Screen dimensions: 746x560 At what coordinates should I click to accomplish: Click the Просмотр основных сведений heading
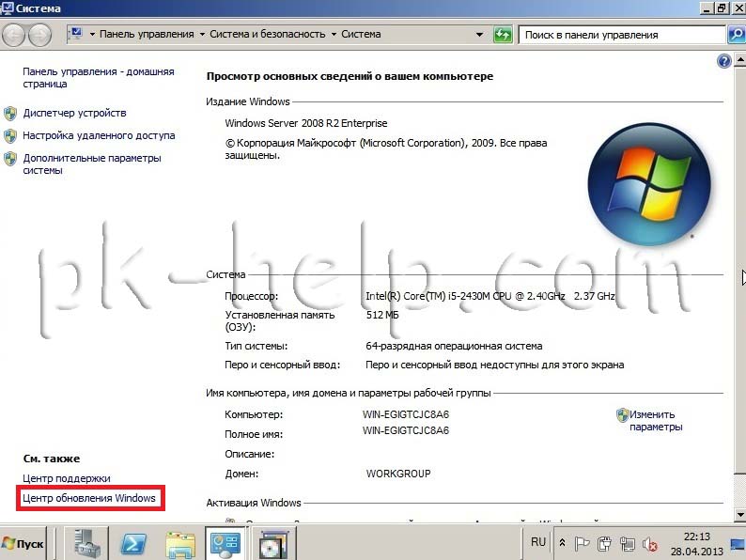click(350, 77)
